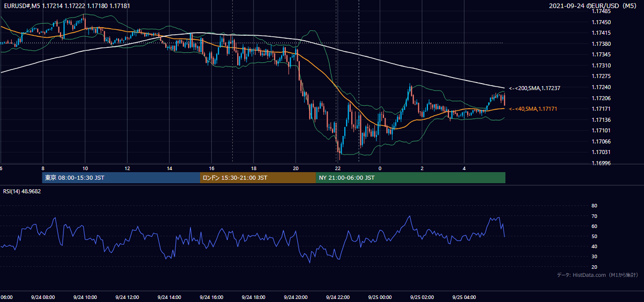Click price axis value 1.17345
This screenshot has width=644, height=302.
(x=601, y=54)
